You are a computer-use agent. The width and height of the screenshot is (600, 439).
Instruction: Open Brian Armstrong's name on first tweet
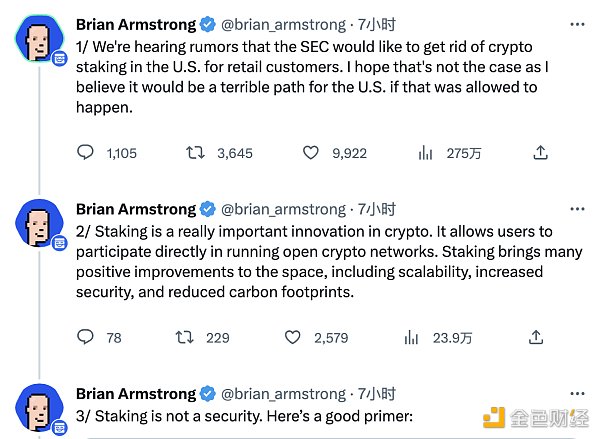(x=136, y=23)
